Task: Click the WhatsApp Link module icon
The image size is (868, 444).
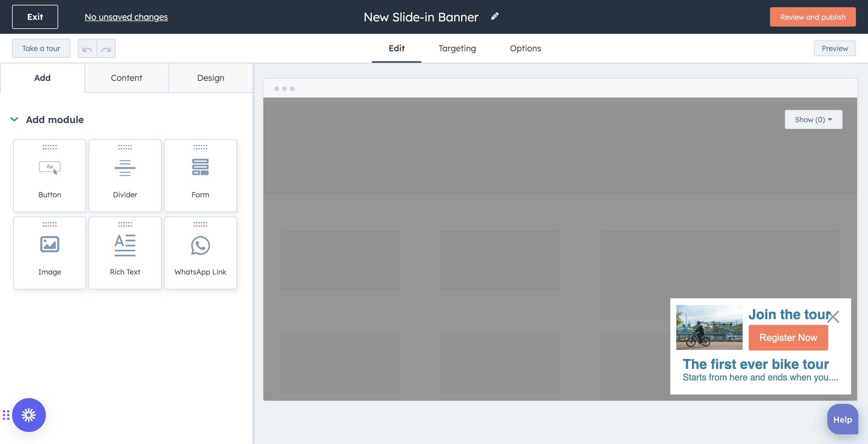Action: tap(200, 245)
